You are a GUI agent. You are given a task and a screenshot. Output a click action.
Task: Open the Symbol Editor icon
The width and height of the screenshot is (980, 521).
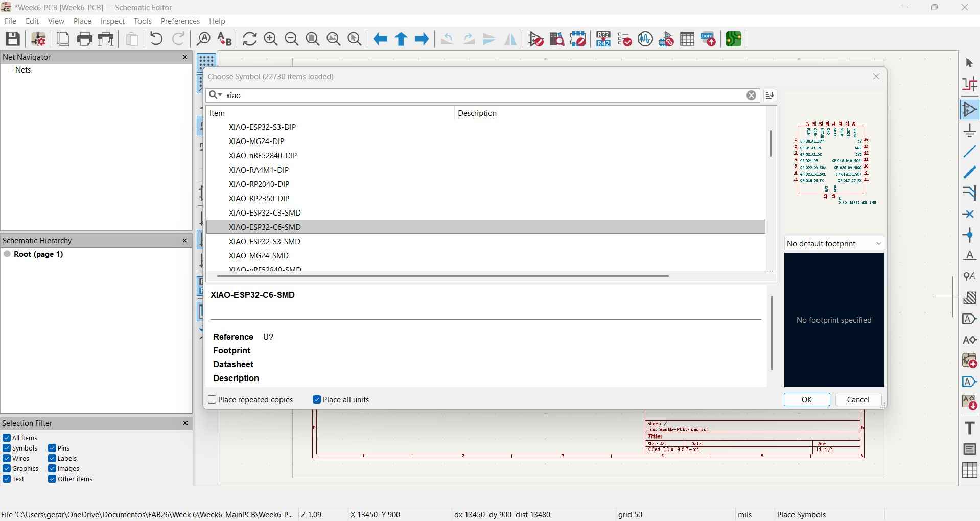click(x=536, y=39)
